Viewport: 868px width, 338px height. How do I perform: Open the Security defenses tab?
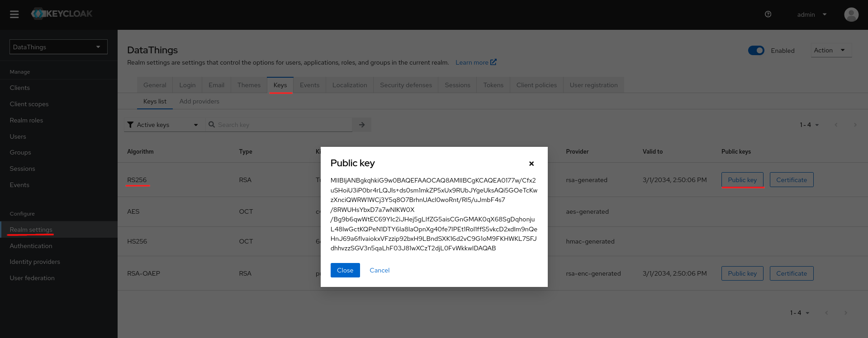pyautogui.click(x=406, y=85)
